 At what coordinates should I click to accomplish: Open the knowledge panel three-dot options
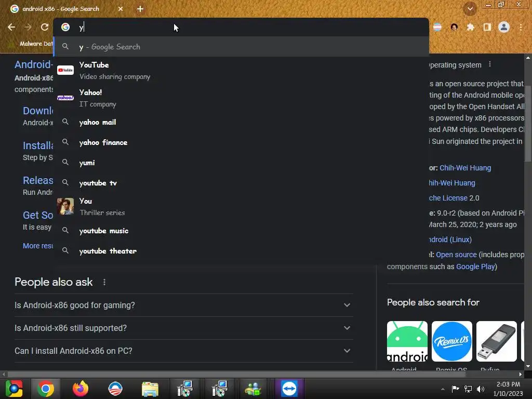click(489, 64)
